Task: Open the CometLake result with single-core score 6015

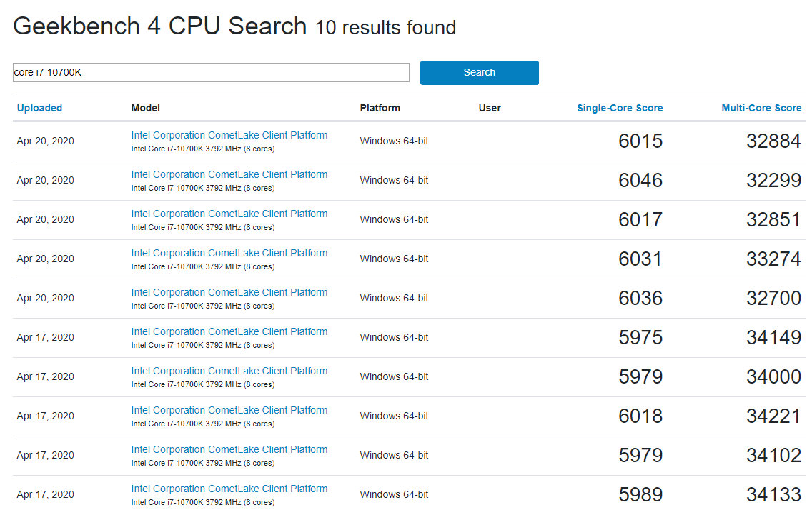Action: [x=229, y=135]
